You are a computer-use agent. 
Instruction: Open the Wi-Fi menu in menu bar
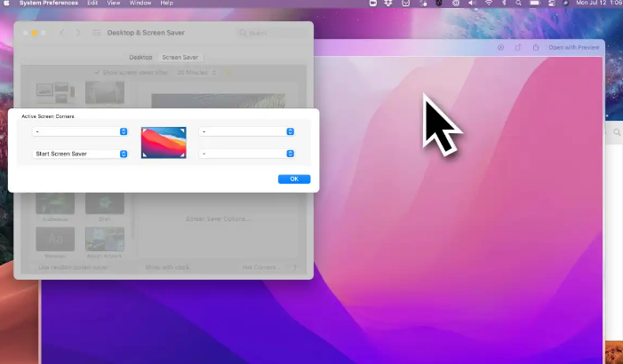click(489, 3)
